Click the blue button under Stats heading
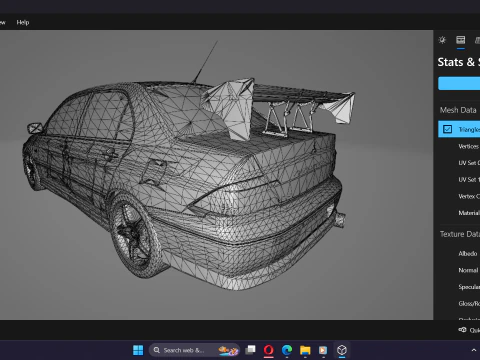480x360 pixels. coord(459,83)
